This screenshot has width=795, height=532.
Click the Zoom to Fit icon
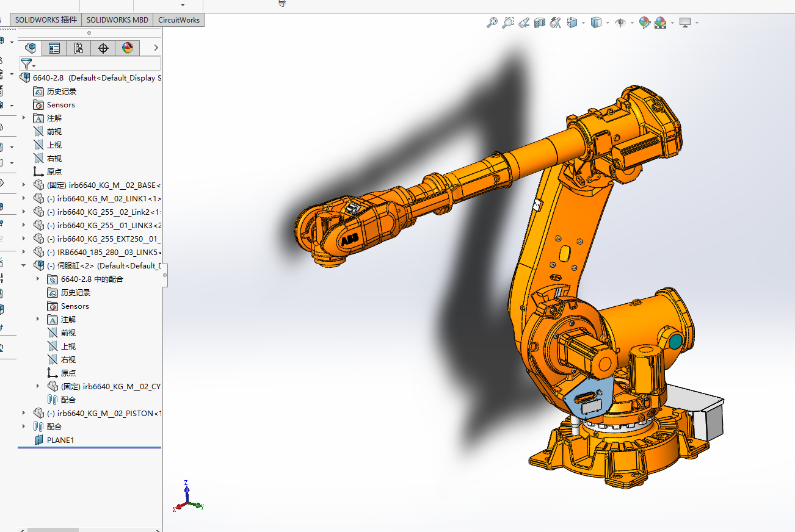[492, 23]
